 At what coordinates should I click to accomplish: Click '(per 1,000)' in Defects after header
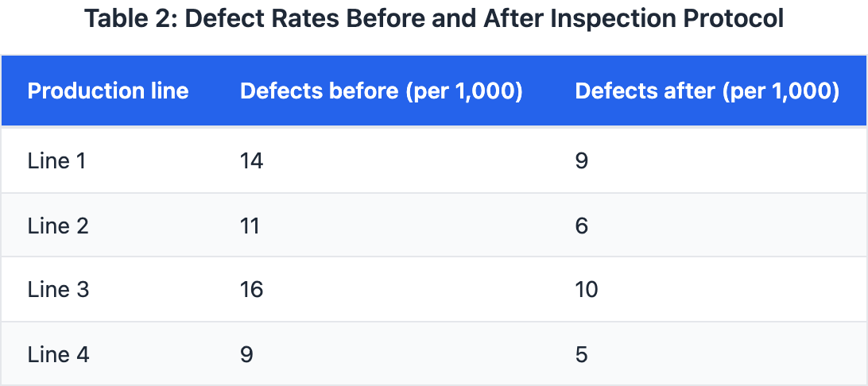point(781,91)
